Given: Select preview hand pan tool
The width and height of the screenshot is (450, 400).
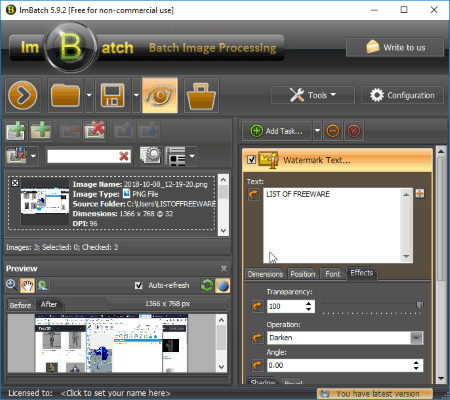Looking at the screenshot, I should pyautogui.click(x=27, y=286).
